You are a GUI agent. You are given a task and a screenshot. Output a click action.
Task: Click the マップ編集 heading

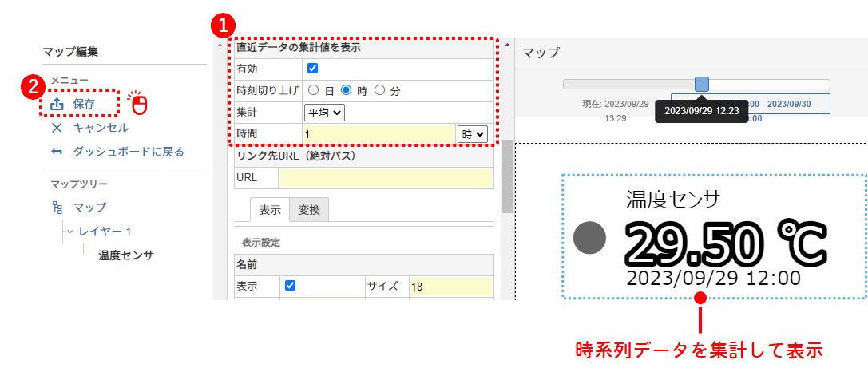70,53
